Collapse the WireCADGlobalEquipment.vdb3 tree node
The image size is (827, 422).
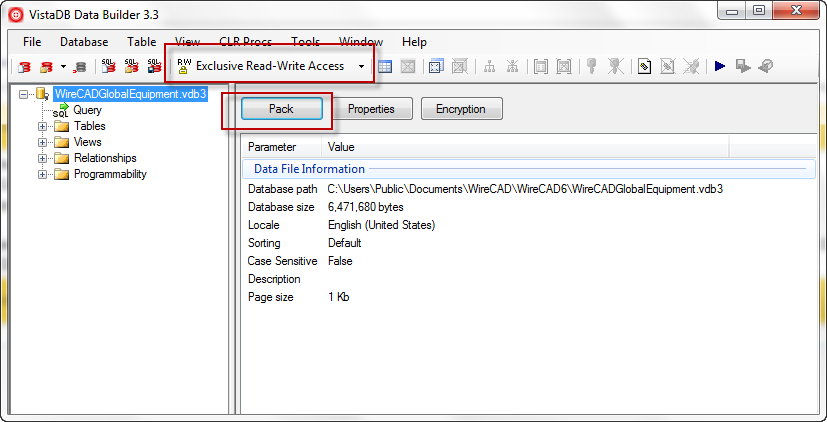click(x=23, y=94)
